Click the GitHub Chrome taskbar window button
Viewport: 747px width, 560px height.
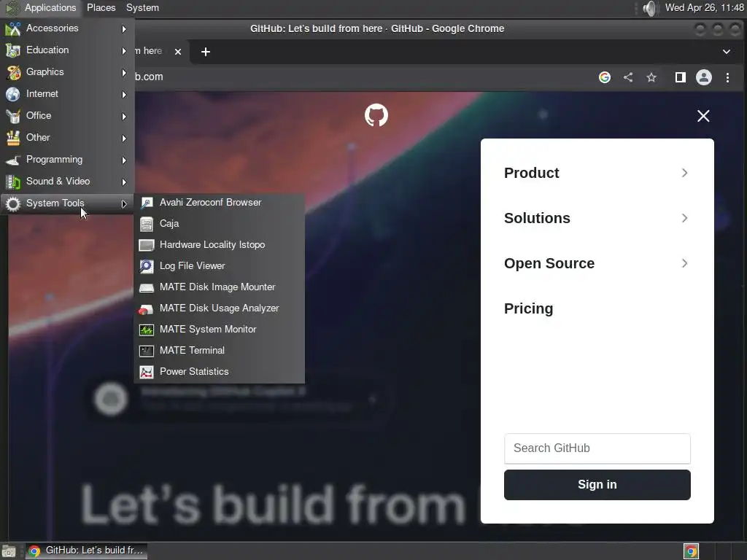tap(86, 551)
